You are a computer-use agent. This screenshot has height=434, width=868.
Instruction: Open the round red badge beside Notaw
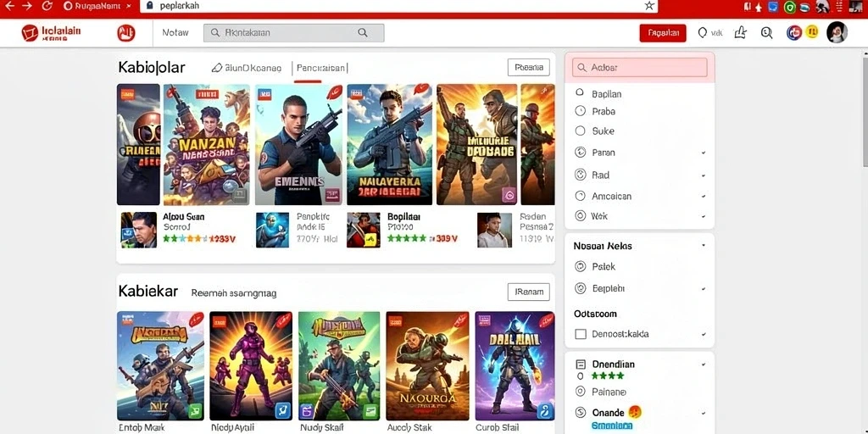pyautogui.click(x=126, y=33)
